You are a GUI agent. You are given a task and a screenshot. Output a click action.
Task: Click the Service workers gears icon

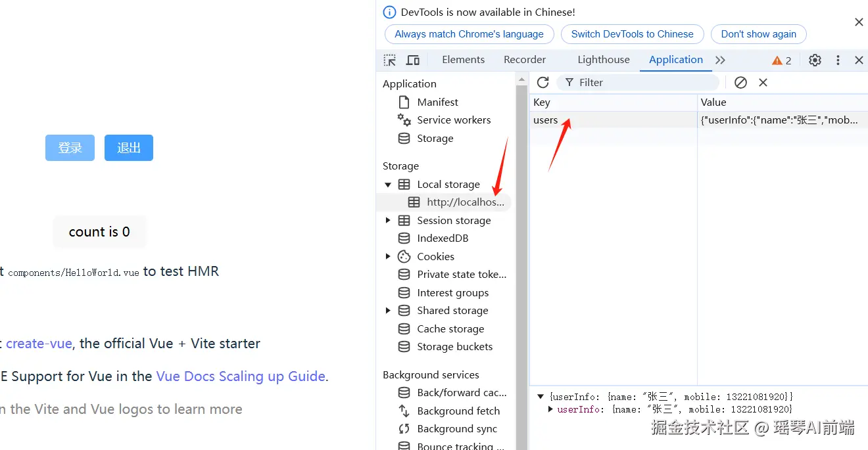point(404,120)
